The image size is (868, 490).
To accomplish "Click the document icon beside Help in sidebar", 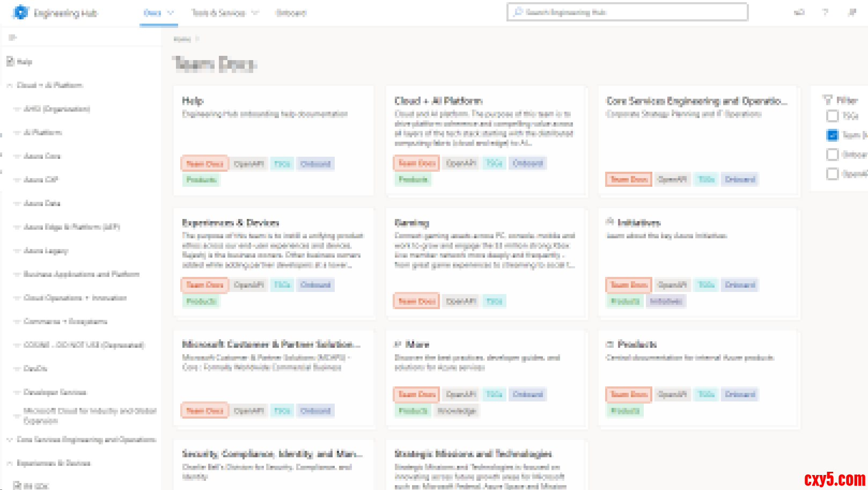I will click(x=10, y=62).
